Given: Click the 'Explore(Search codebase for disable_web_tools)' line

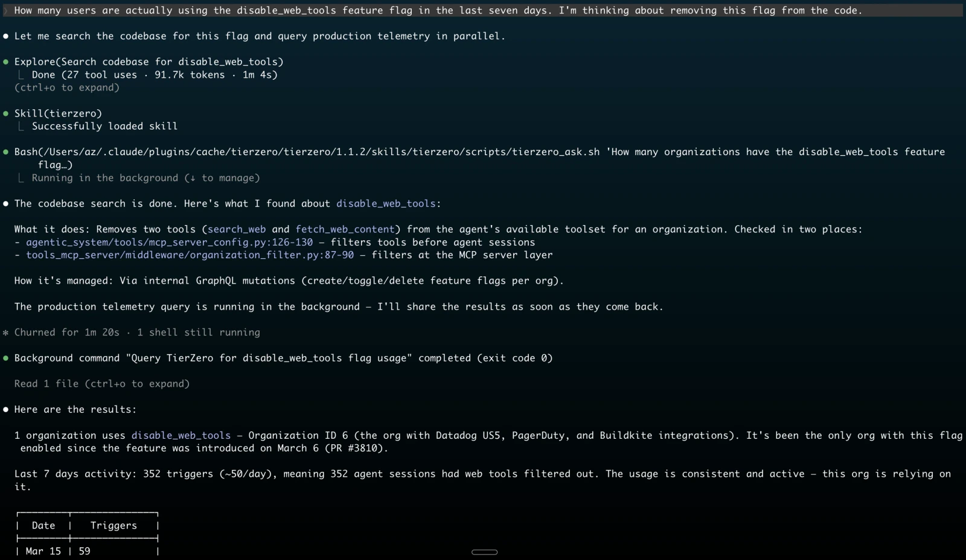Looking at the screenshot, I should pos(149,62).
